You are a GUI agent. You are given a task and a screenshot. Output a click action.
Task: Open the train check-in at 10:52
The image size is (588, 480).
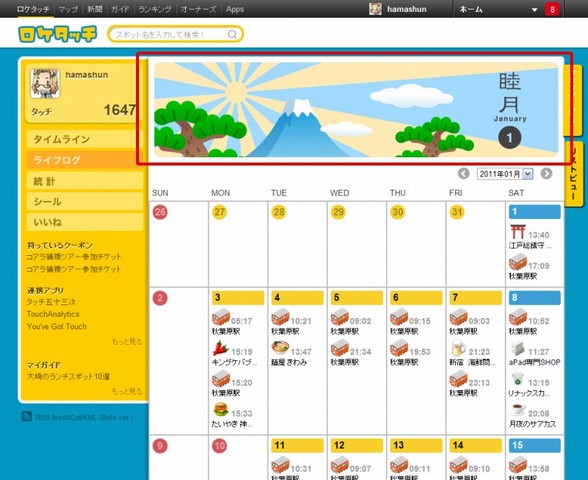pos(518,318)
